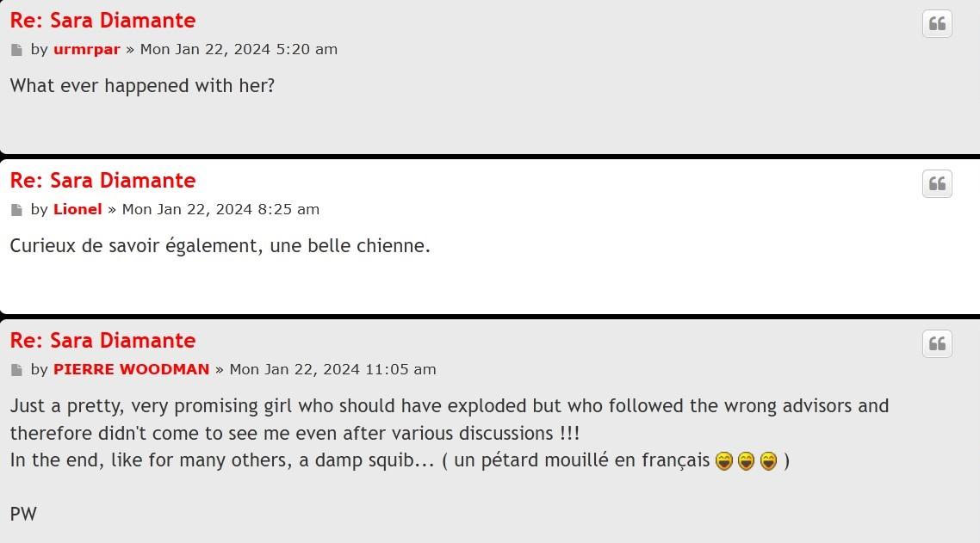Click the middle laughing emoji

point(746,461)
